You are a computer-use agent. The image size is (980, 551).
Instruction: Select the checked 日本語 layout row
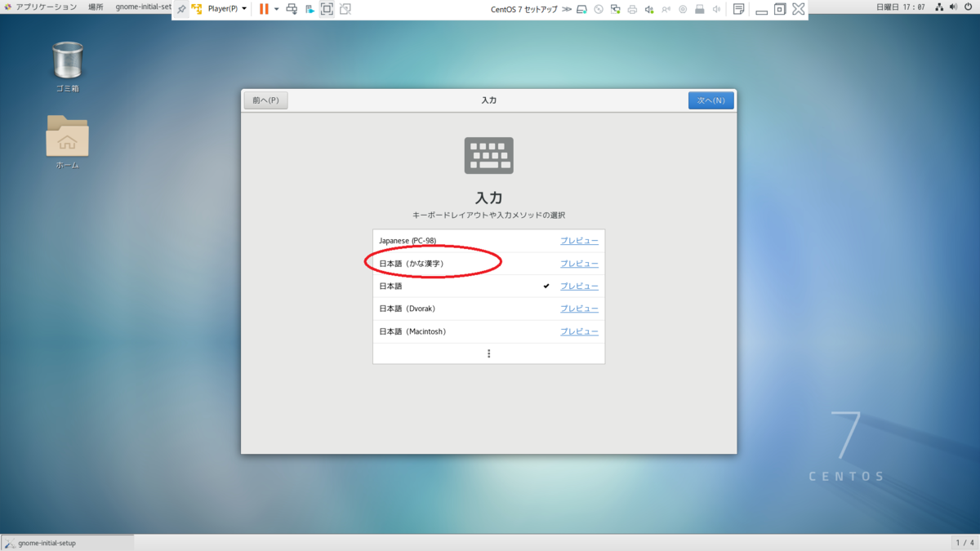point(488,287)
